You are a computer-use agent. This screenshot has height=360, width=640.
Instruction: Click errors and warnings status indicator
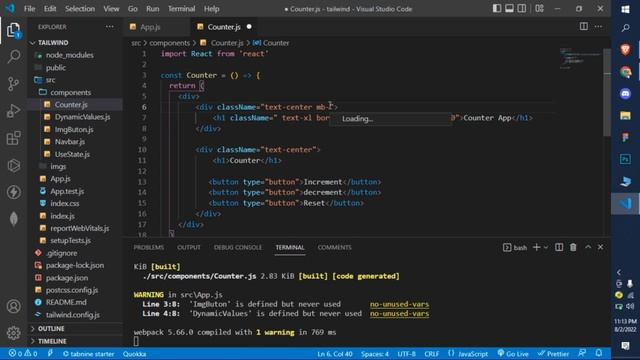click(23, 354)
